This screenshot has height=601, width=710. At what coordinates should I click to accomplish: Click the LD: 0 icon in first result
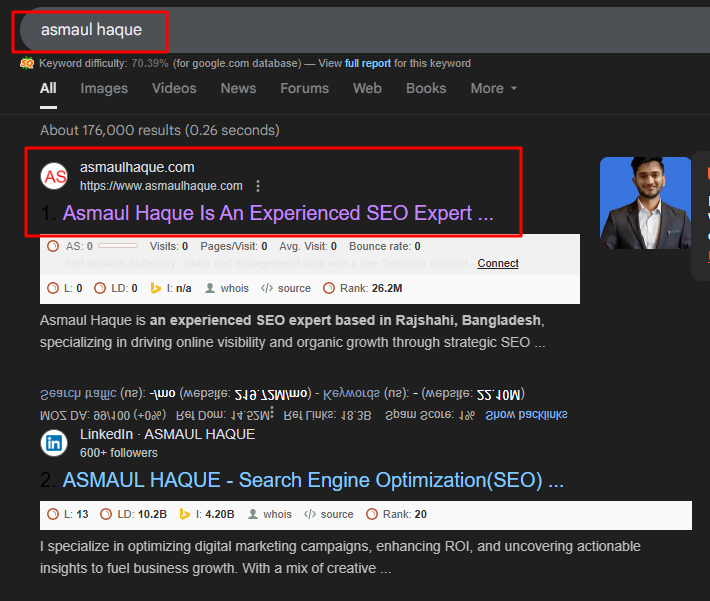pyautogui.click(x=100, y=288)
